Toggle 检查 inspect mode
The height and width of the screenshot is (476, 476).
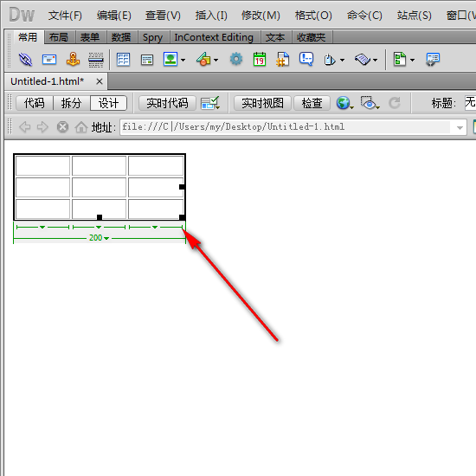312,103
